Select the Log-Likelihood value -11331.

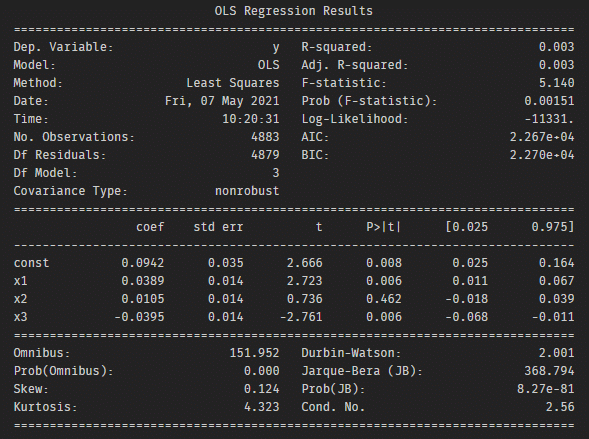point(549,119)
